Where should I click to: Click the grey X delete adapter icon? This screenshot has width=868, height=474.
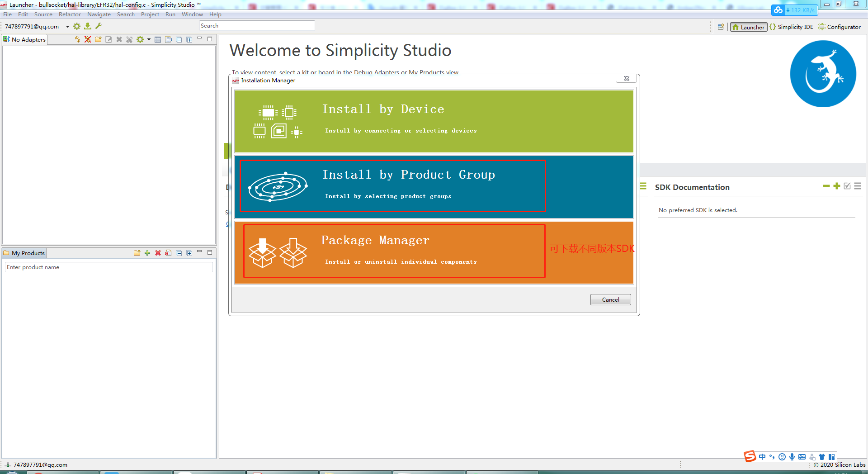[119, 39]
